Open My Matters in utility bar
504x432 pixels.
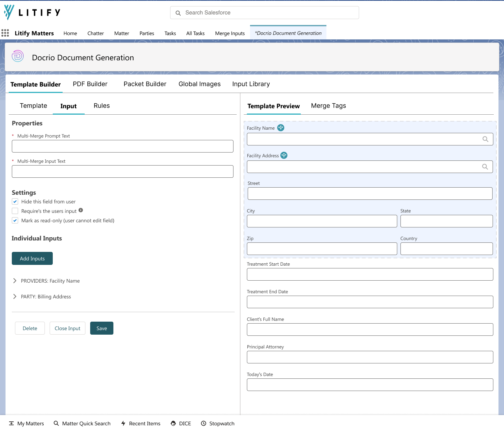[x=26, y=423]
